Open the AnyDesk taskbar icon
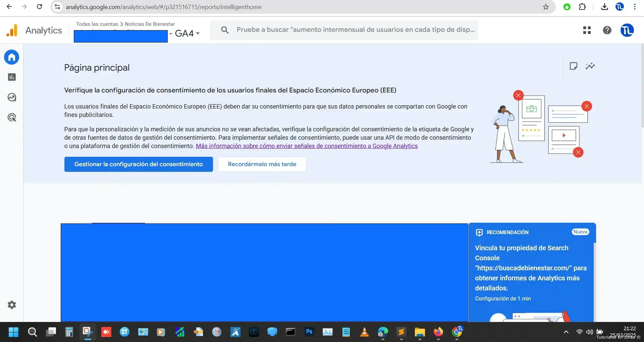The image size is (644, 342). 106,332
